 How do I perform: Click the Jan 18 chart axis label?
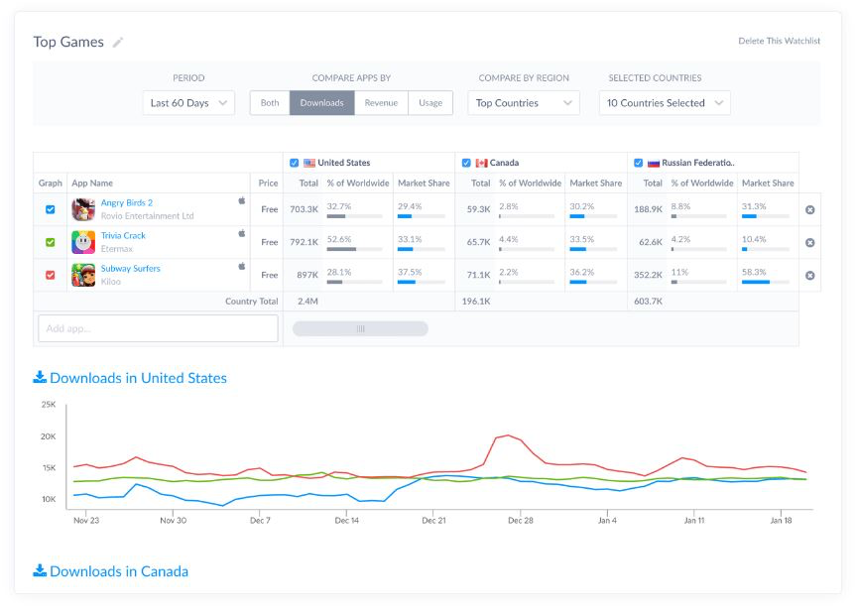click(781, 521)
